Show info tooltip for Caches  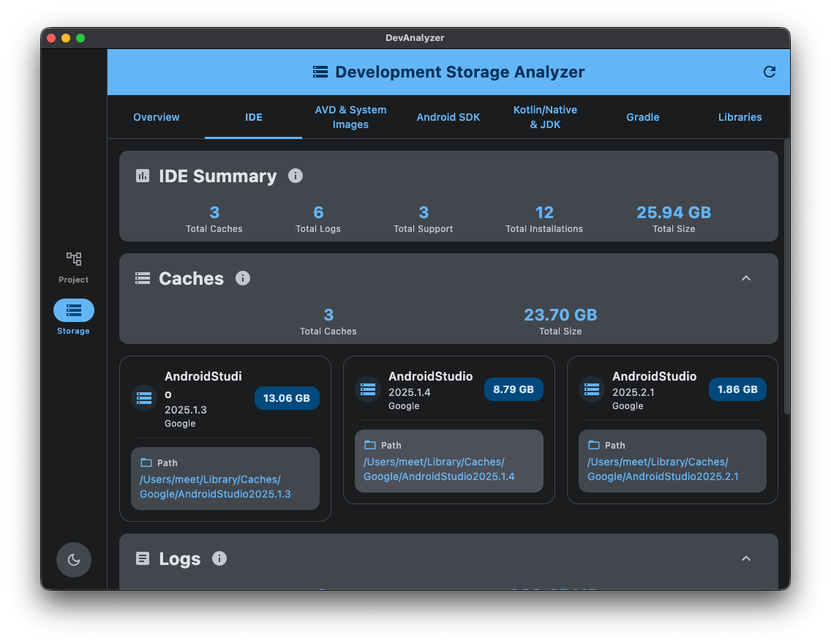click(x=243, y=278)
